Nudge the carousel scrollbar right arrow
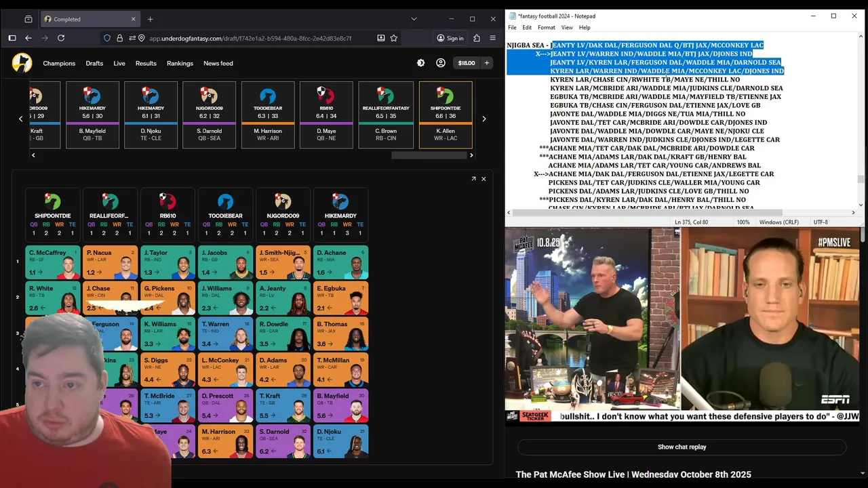 (471, 155)
